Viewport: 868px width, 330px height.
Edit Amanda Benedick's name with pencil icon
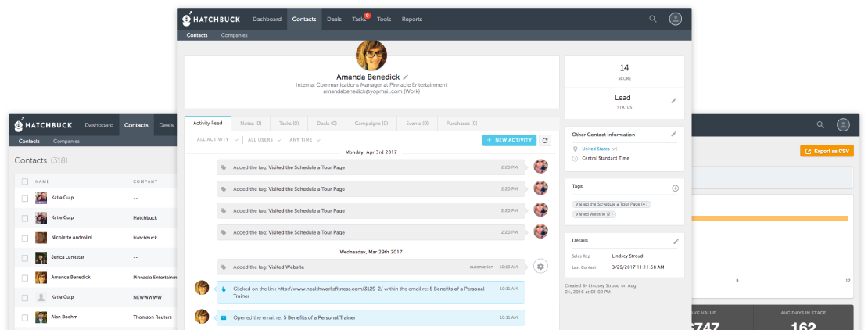click(x=405, y=77)
